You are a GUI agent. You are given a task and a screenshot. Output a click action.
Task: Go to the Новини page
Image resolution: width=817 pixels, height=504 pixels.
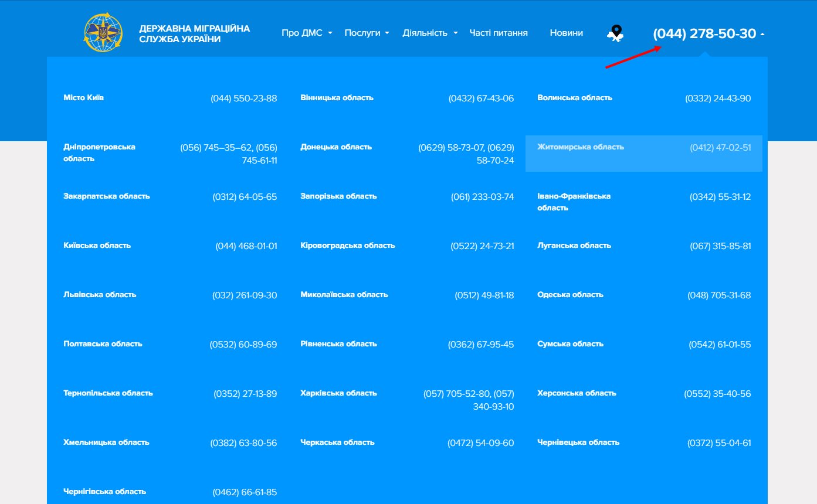pyautogui.click(x=566, y=33)
